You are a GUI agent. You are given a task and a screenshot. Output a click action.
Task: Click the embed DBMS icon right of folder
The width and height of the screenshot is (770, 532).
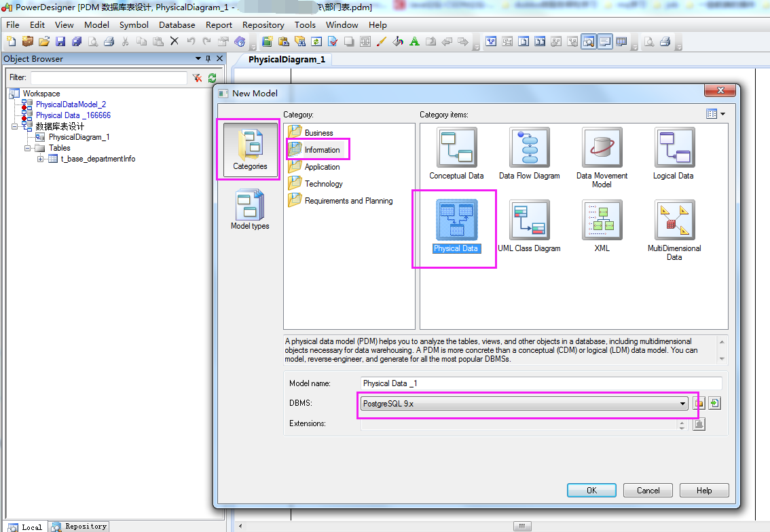coord(714,404)
